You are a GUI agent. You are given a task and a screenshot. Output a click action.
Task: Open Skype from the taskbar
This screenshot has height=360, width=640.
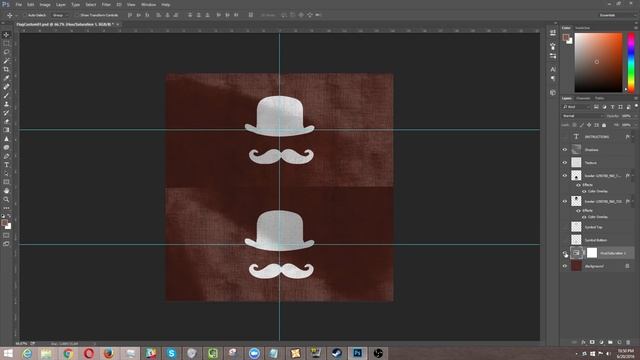[x=171, y=353]
